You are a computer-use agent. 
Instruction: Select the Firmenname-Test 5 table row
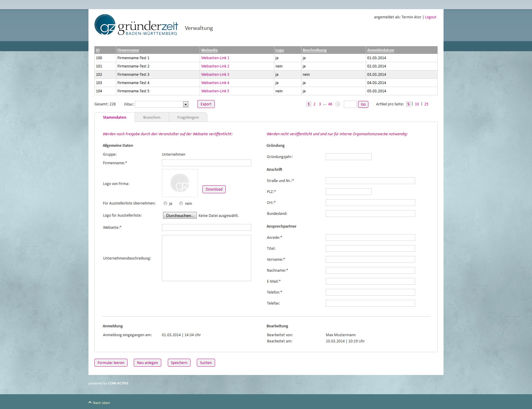266,91
